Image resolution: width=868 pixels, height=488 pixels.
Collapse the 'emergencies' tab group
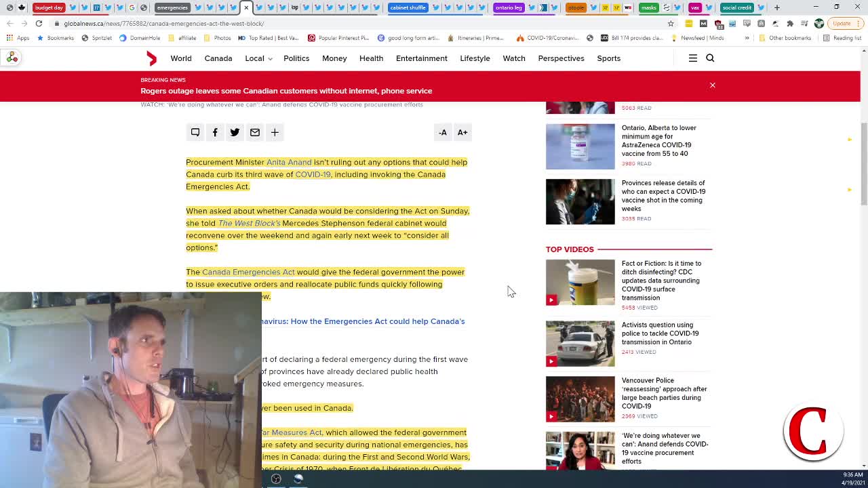coord(172,7)
